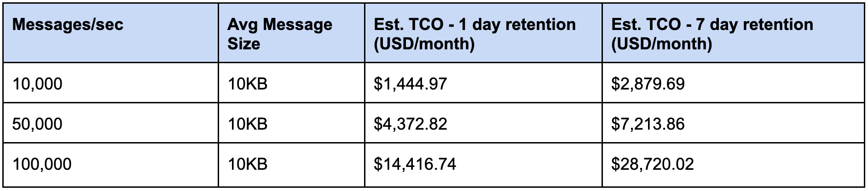Viewport: 868px width, 191px height.
Task: Click the $14,416.74 cost cell
Action: [415, 164]
